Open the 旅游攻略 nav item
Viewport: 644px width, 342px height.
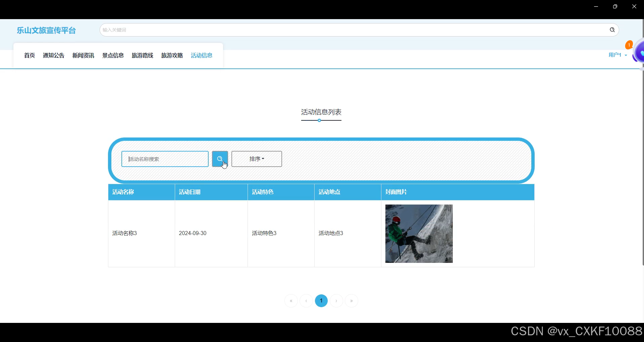tap(172, 56)
